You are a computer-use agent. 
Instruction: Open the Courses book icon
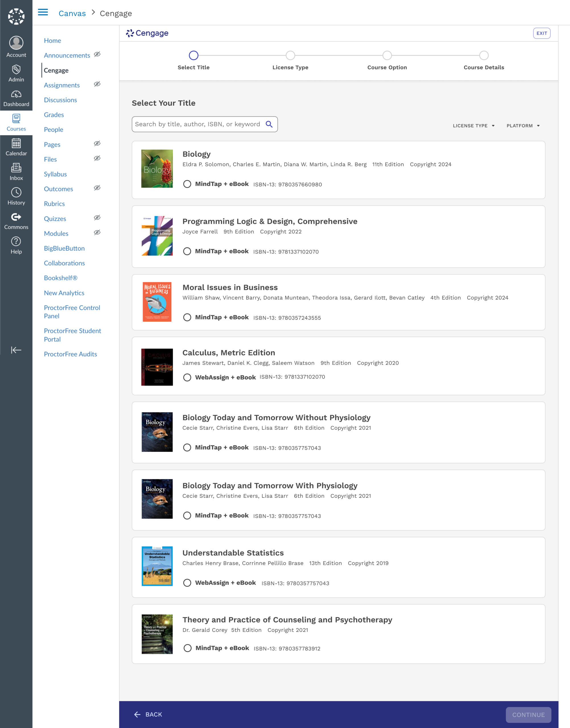16,118
